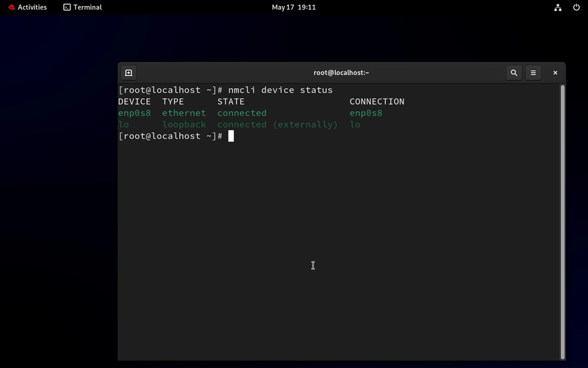Viewport: 588px width, 368px height.
Task: Click 'enp0s8' in the DEVICE column
Action: (135, 113)
